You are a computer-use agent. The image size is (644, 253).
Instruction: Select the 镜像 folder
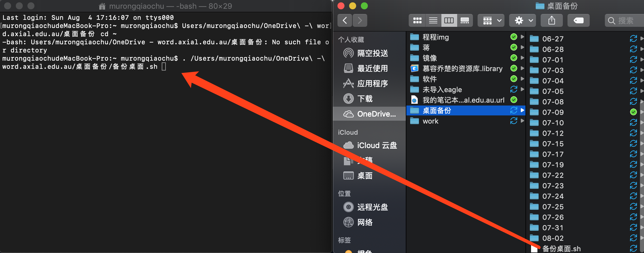[466, 58]
